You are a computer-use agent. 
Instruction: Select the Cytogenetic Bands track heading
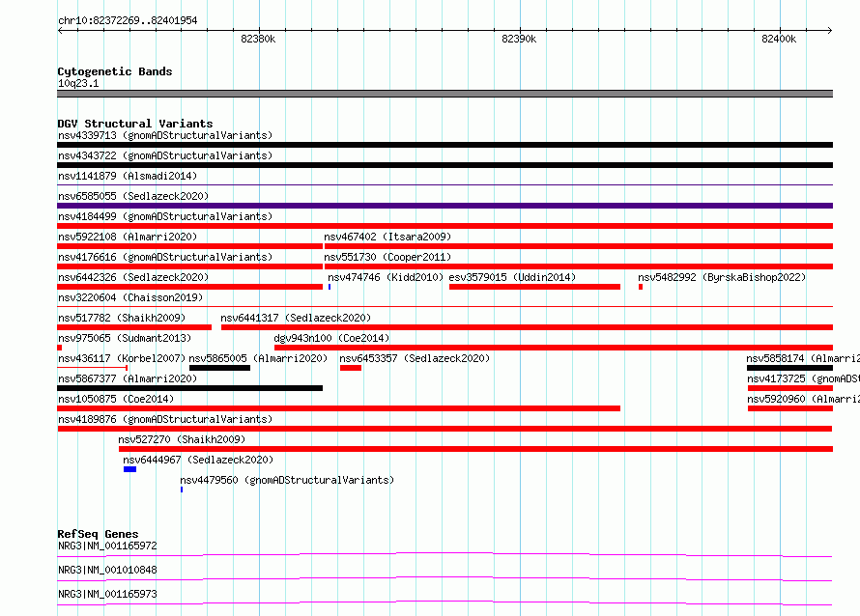click(115, 71)
